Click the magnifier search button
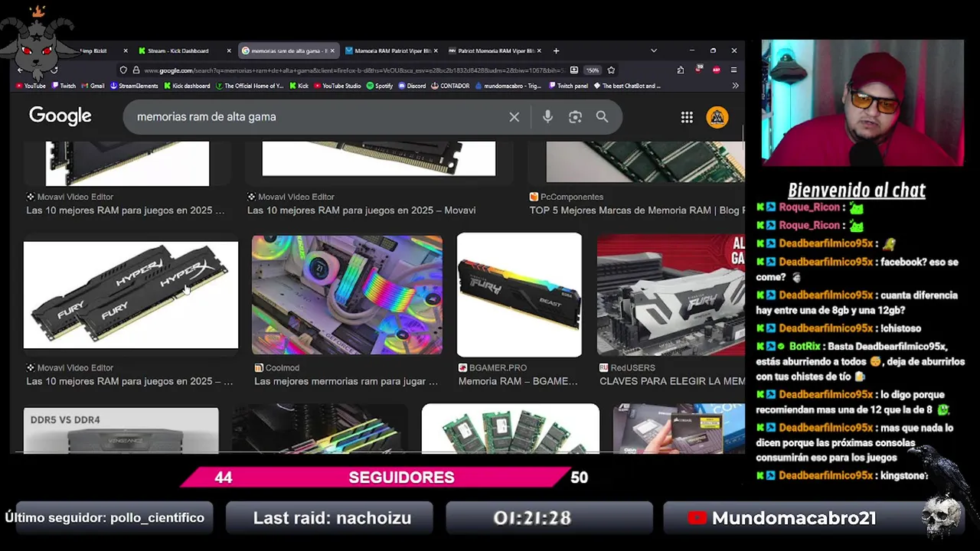 603,117
